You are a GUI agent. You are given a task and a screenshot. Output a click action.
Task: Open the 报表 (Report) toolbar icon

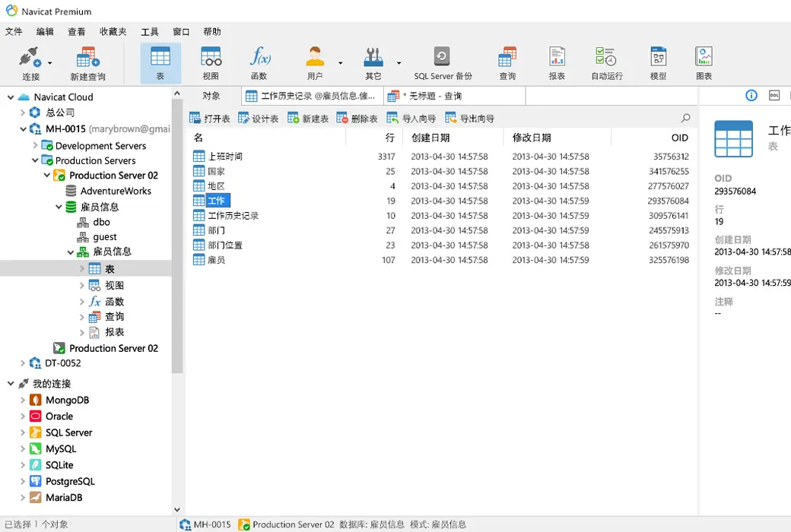(557, 64)
